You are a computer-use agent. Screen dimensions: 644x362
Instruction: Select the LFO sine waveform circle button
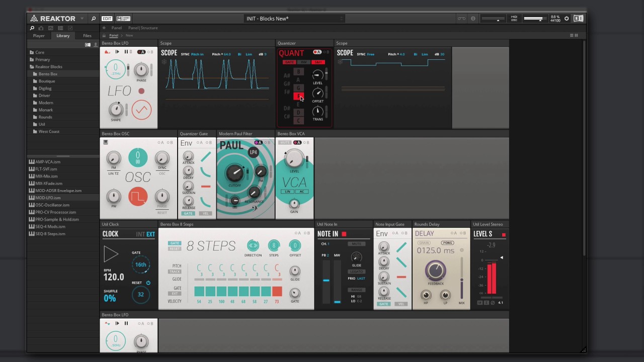141,110
